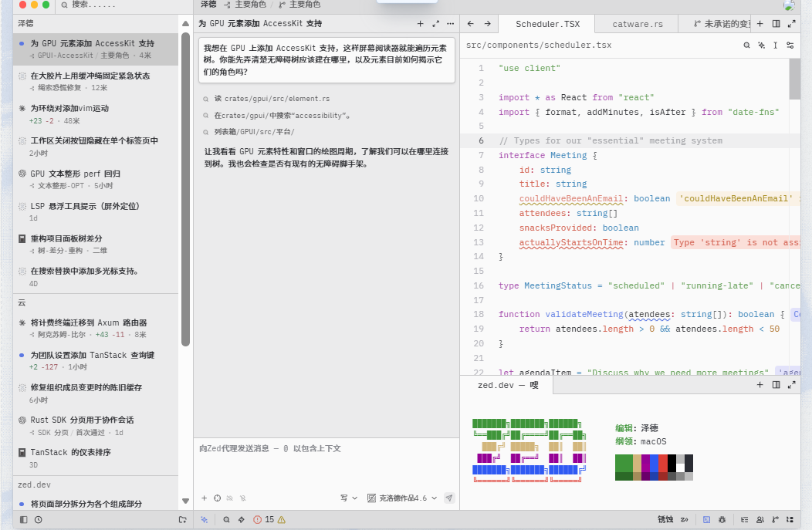812x530 pixels.
Task: Maximize the terminal panel
Action: 791,385
